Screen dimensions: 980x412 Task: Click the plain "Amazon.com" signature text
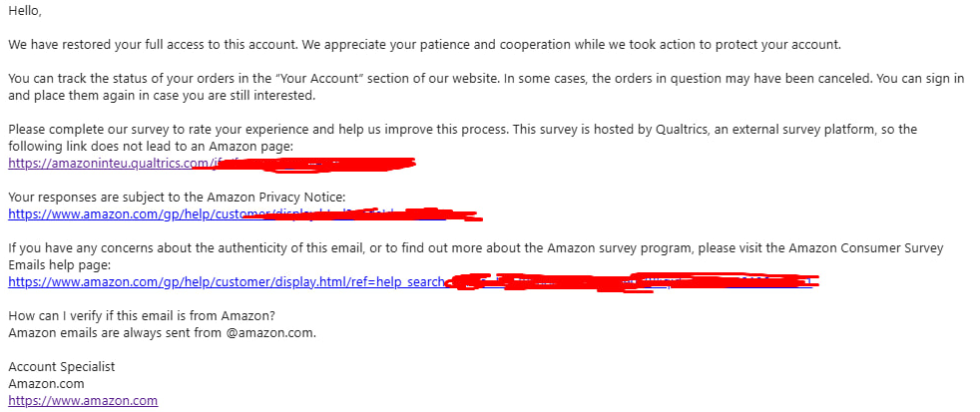coord(46,383)
